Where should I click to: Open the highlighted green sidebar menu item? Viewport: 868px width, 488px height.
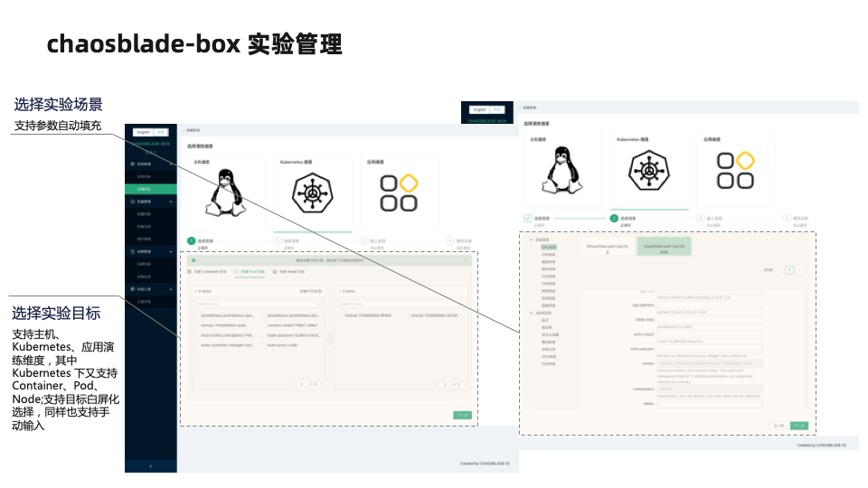pos(151,189)
